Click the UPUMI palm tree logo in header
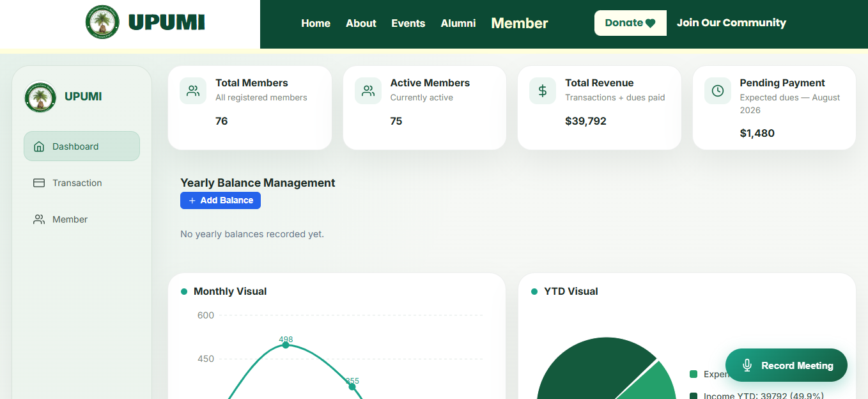This screenshot has width=868, height=399. (x=102, y=22)
